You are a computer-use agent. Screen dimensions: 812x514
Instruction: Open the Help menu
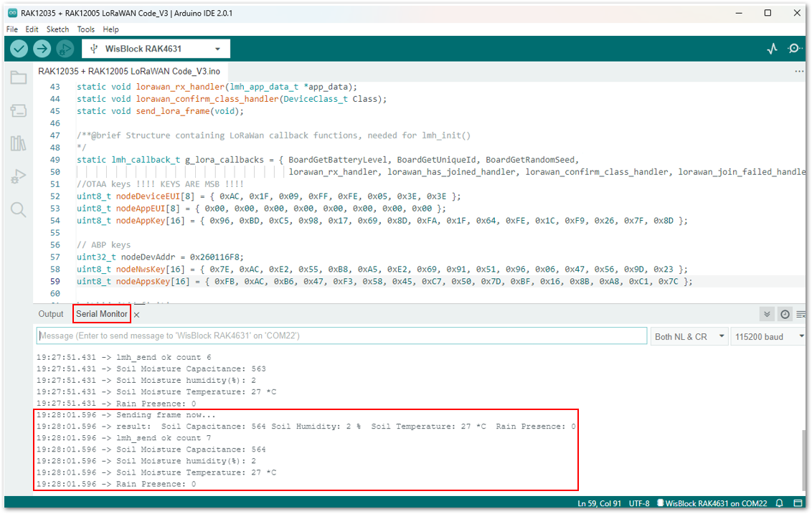110,29
